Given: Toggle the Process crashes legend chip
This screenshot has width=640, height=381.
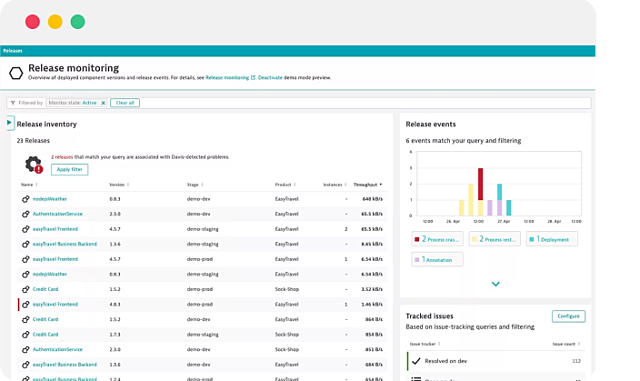Looking at the screenshot, I should 437,239.
